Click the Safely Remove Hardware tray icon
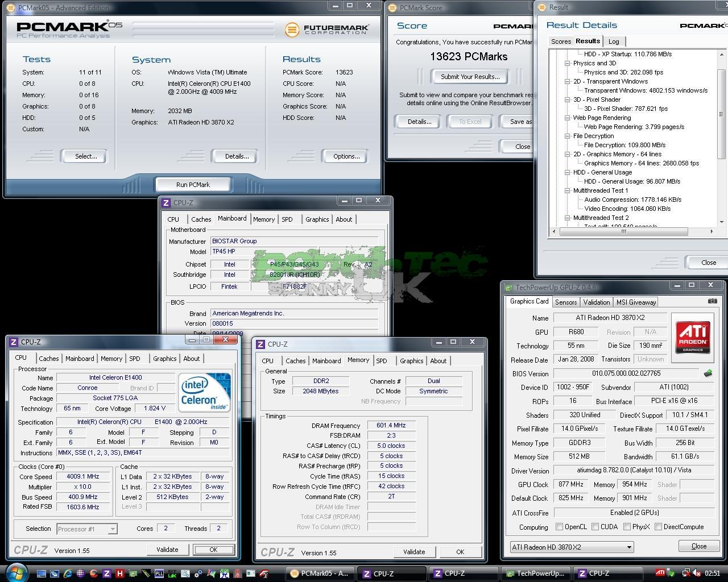728x582 pixels. 671,573
